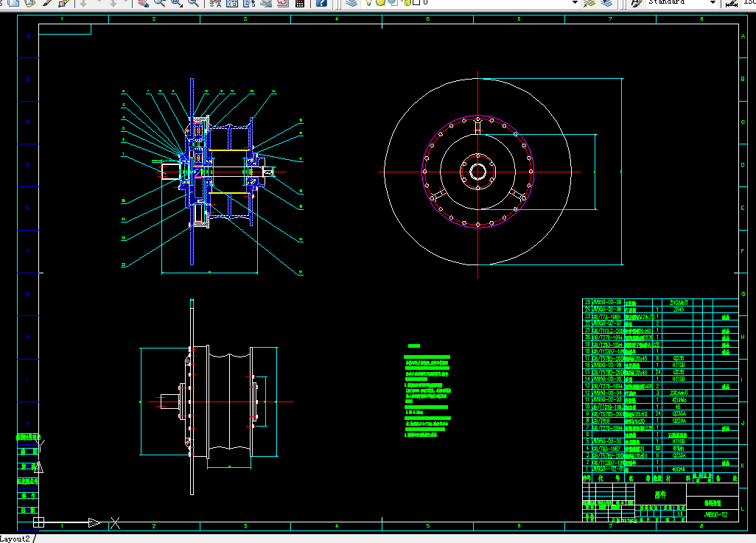Toggle layer 0 lock padlock icon
Viewport: 756px width, 543px height.
point(407,2)
